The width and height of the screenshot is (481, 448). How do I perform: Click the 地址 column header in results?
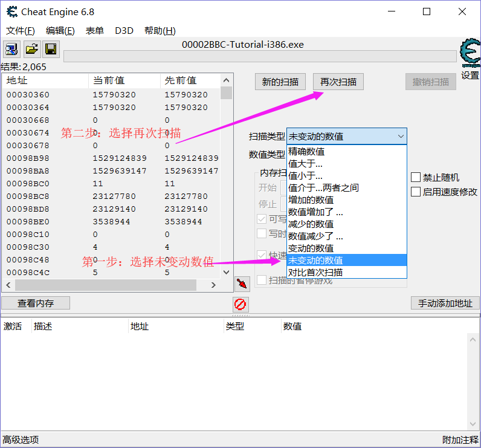click(x=45, y=80)
